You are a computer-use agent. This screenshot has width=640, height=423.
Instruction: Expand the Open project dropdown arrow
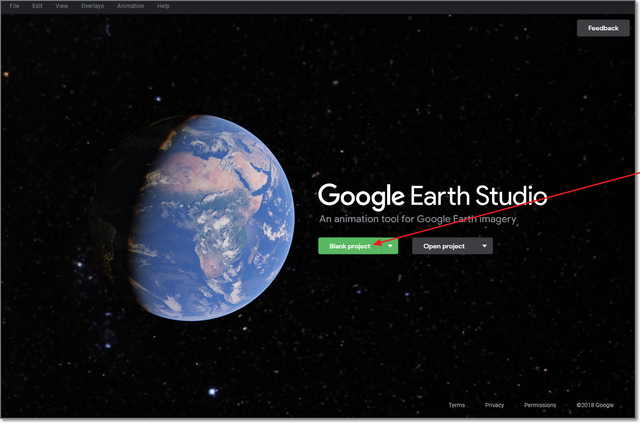point(484,246)
